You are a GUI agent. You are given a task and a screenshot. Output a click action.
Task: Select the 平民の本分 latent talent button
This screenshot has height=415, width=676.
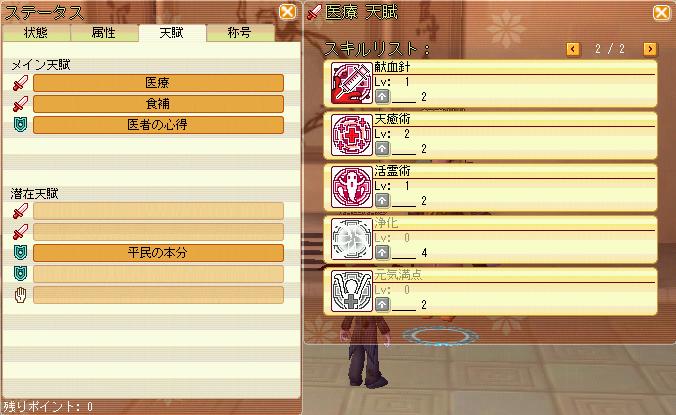(x=158, y=253)
